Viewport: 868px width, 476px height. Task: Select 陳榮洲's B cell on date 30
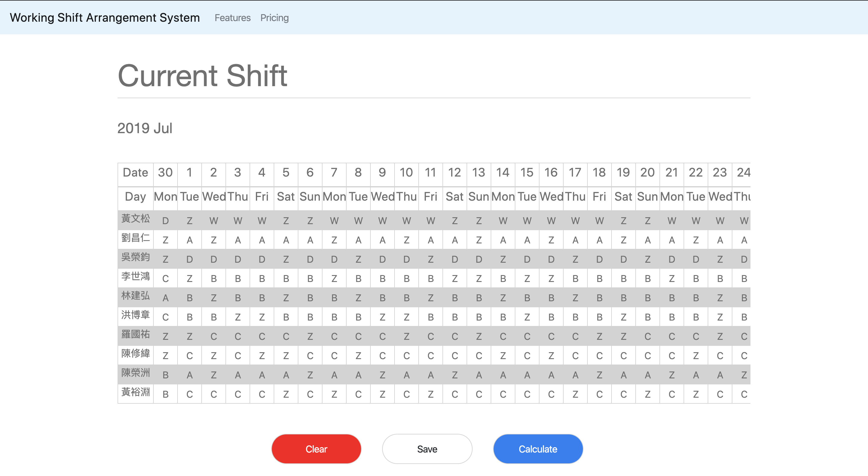click(165, 374)
